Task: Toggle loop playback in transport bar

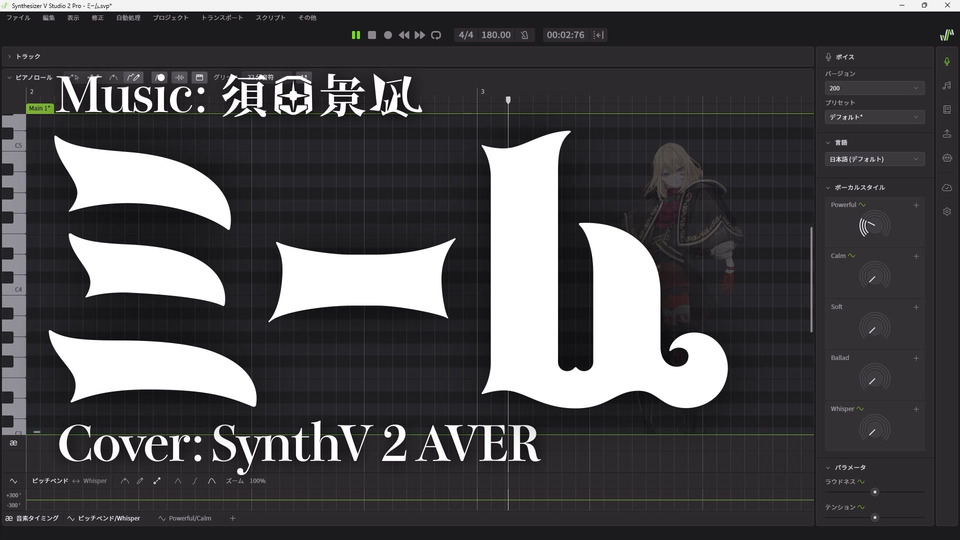Action: click(x=436, y=35)
